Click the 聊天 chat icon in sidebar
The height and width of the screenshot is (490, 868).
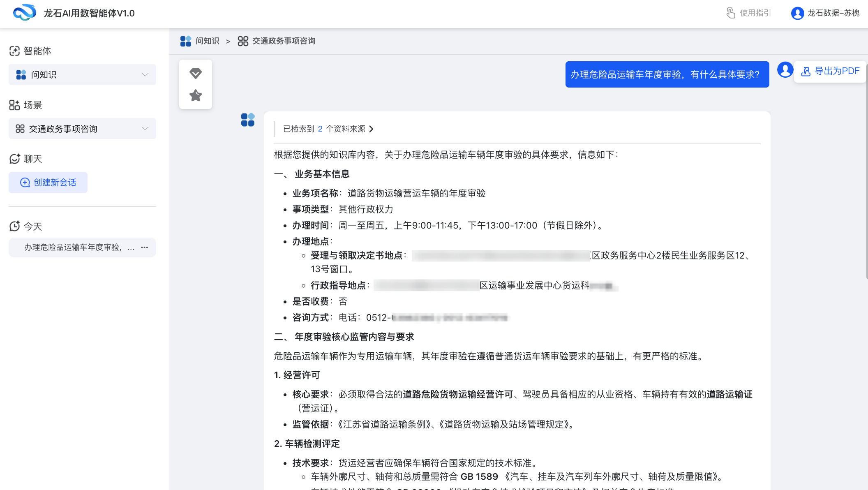point(14,159)
